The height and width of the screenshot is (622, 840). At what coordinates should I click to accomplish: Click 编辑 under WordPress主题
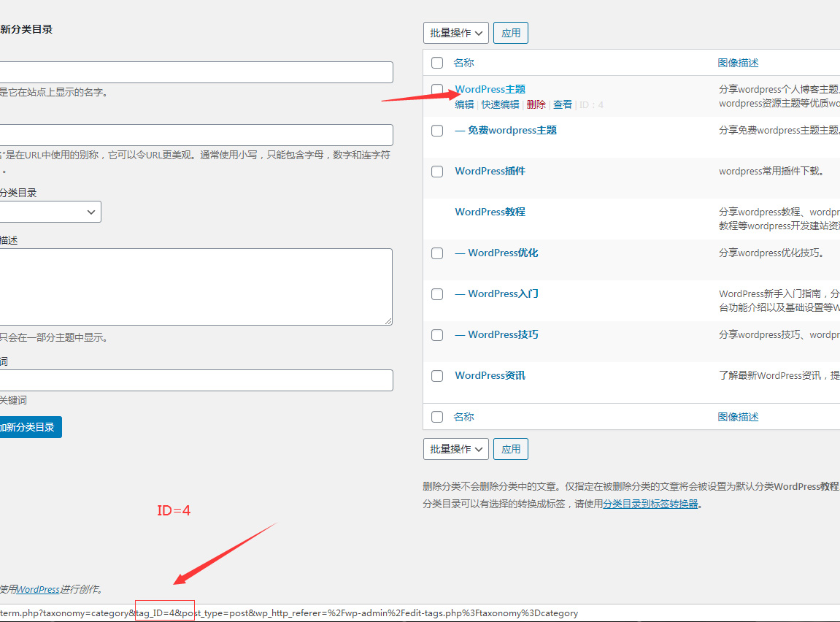pyautogui.click(x=464, y=104)
